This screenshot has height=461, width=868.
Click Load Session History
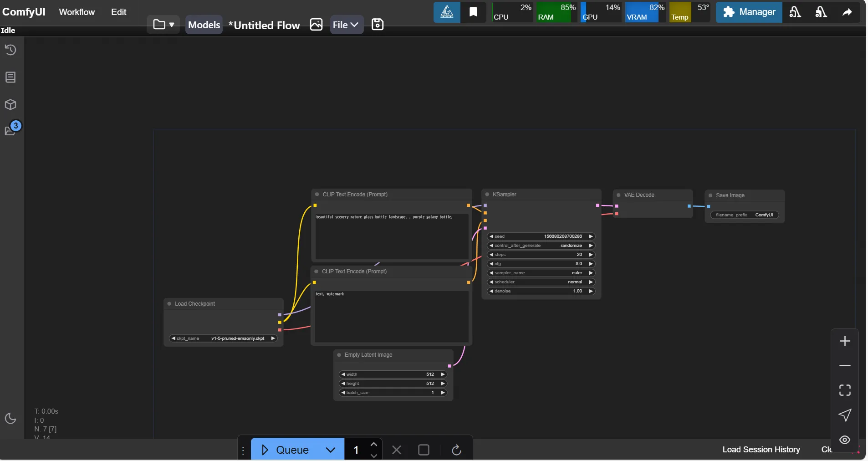pyautogui.click(x=761, y=450)
